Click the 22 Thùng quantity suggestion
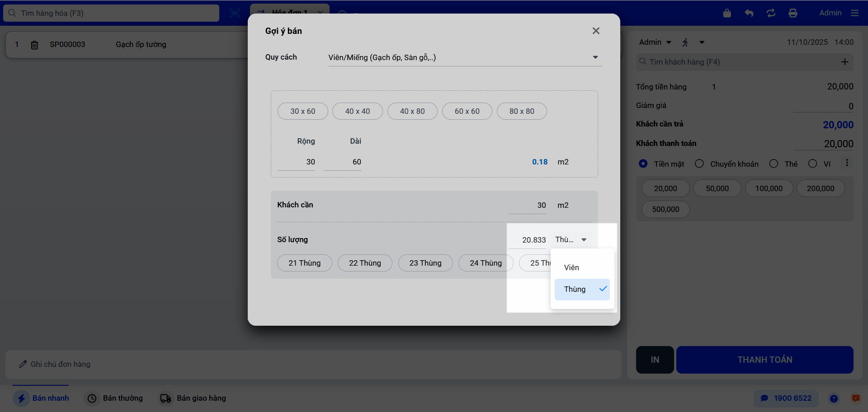The image size is (868, 412). point(365,263)
